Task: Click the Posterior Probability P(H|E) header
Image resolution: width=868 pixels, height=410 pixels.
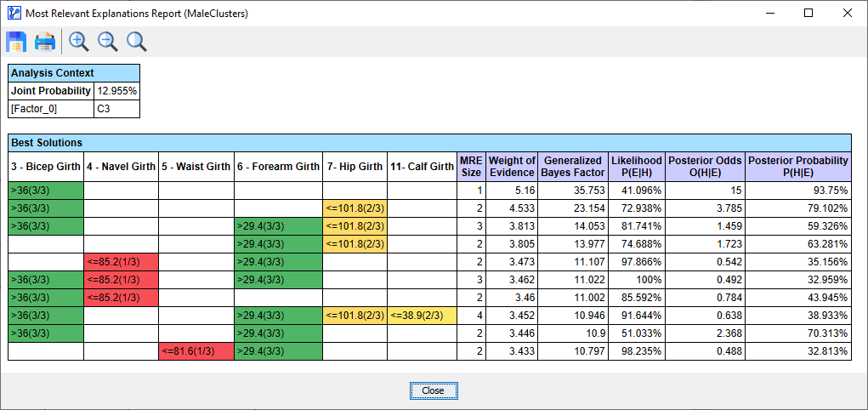Action: pos(797,166)
